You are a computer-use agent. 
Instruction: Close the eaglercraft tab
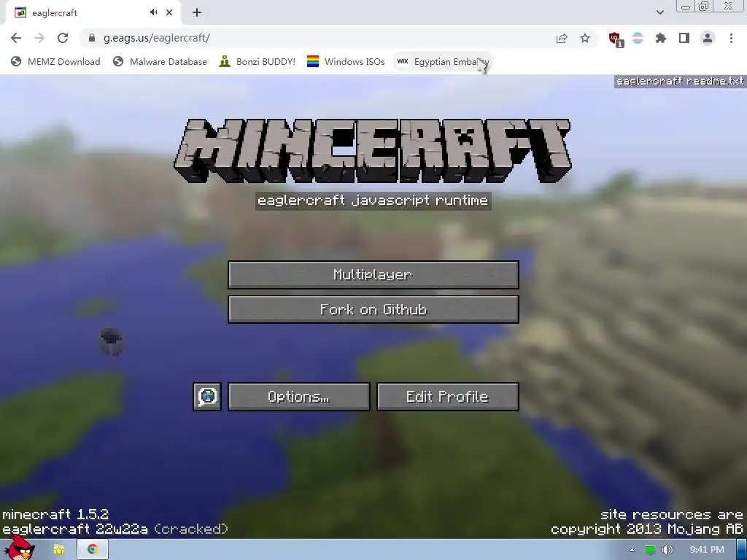(x=169, y=12)
